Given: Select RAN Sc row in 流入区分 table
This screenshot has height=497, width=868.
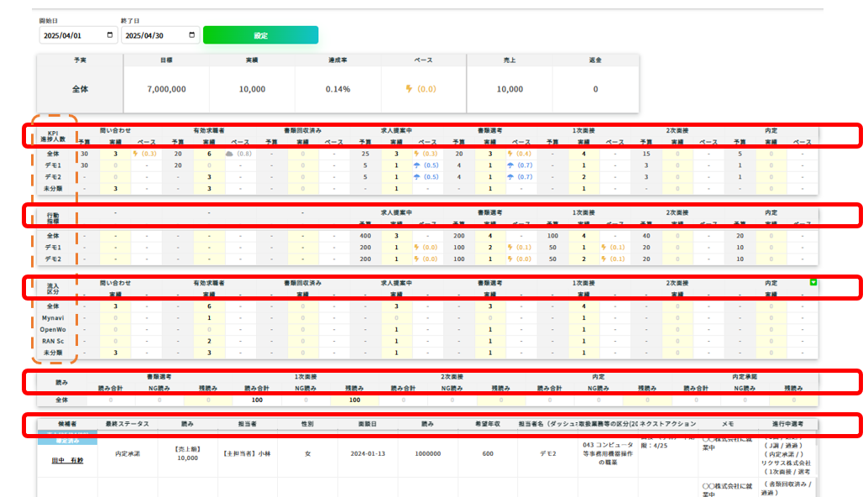Looking at the screenshot, I should (x=53, y=341).
